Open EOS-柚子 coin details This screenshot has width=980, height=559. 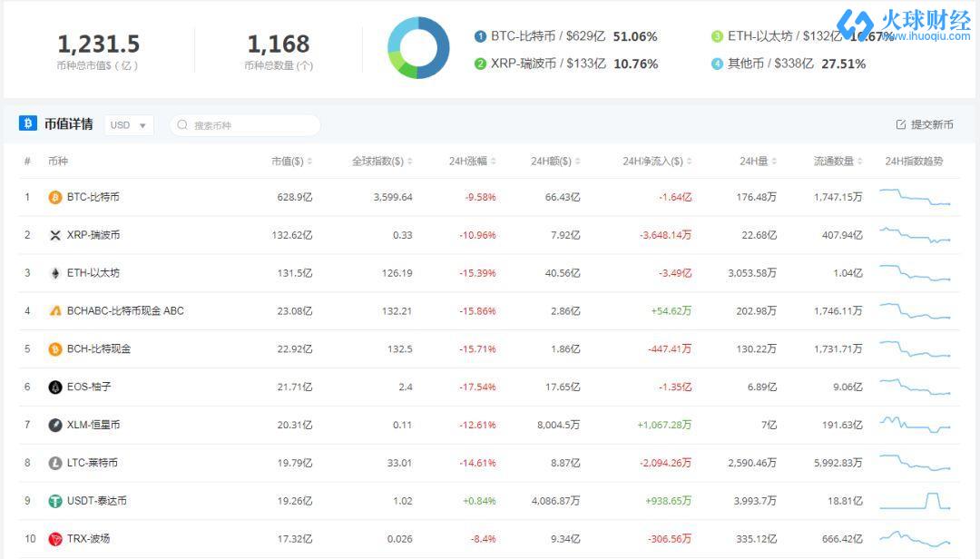coord(89,387)
